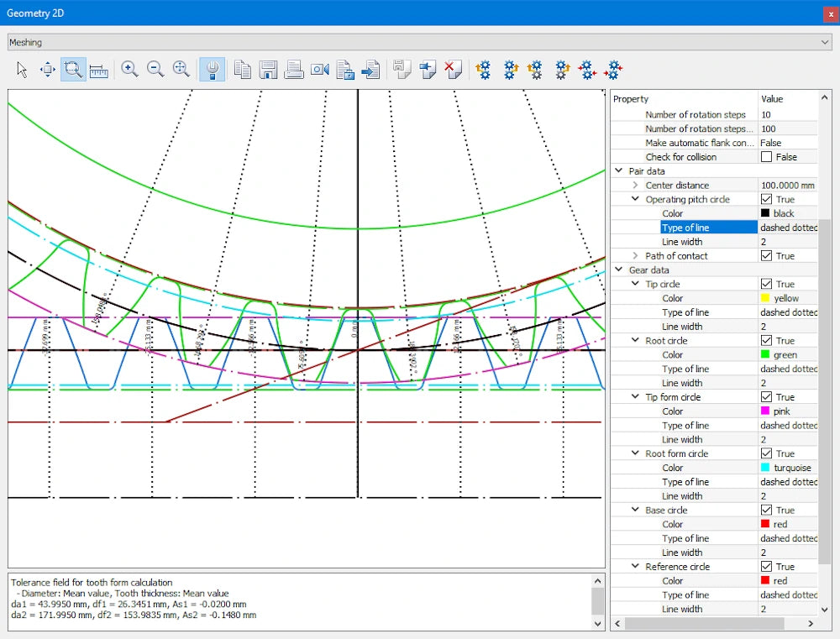Screen dimensions: 840x639
Task: Click the red X delete icon
Action: (x=454, y=70)
